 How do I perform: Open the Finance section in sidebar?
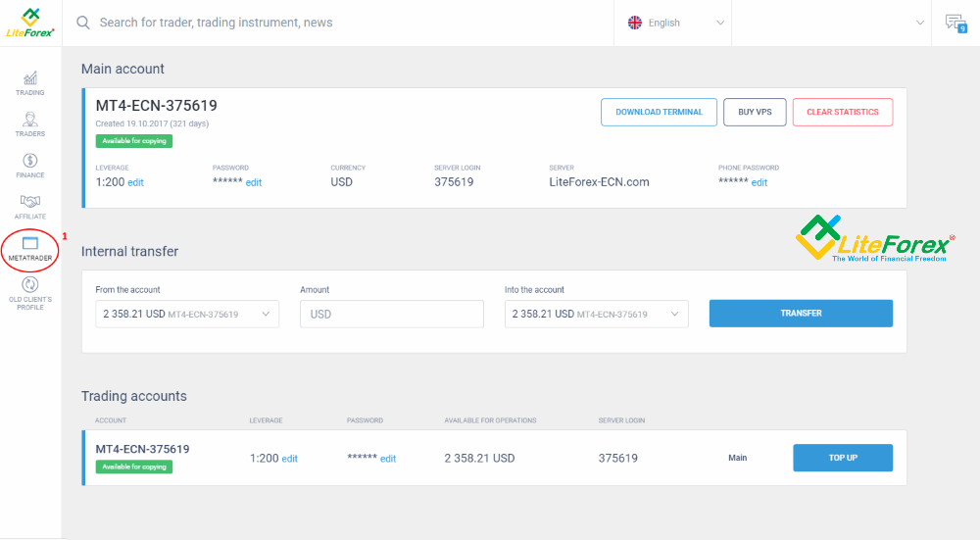tap(30, 166)
